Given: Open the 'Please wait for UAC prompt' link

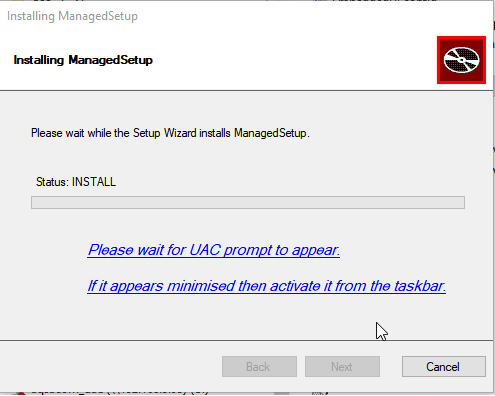Looking at the screenshot, I should coord(214,250).
